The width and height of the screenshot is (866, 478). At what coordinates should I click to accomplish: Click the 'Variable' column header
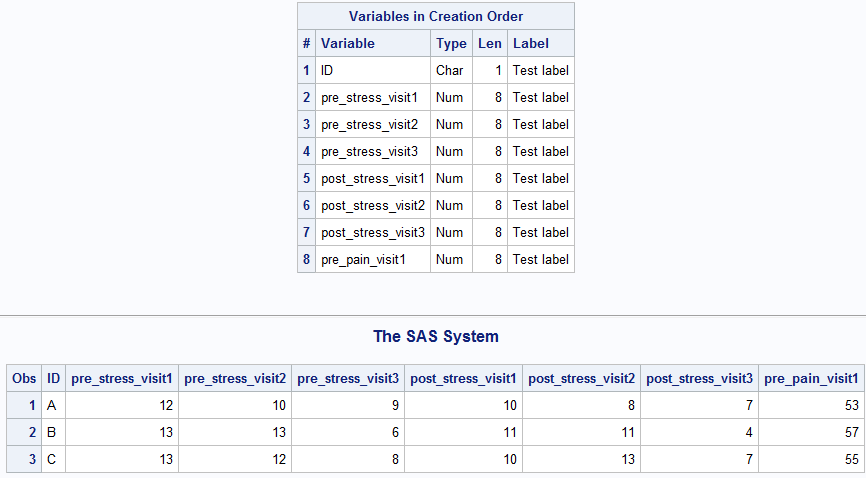click(348, 43)
